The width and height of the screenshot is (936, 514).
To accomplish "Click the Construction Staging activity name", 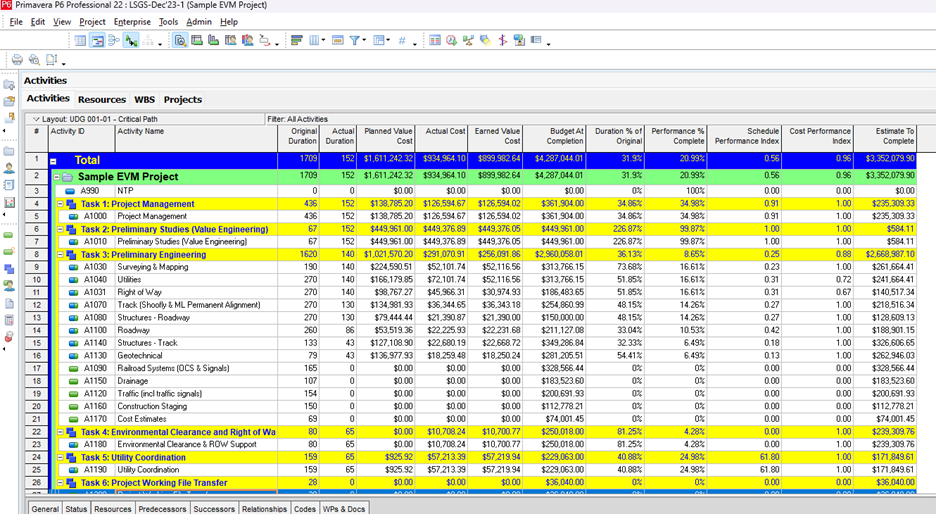I will tap(152, 407).
